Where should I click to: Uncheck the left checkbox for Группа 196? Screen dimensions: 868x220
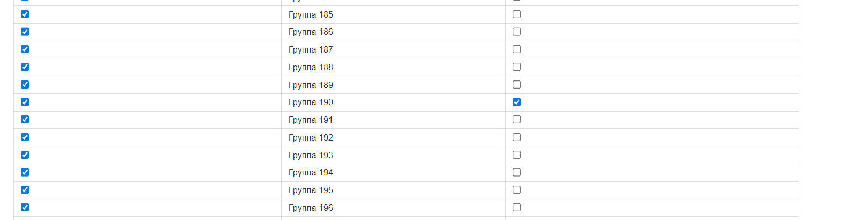(25, 208)
